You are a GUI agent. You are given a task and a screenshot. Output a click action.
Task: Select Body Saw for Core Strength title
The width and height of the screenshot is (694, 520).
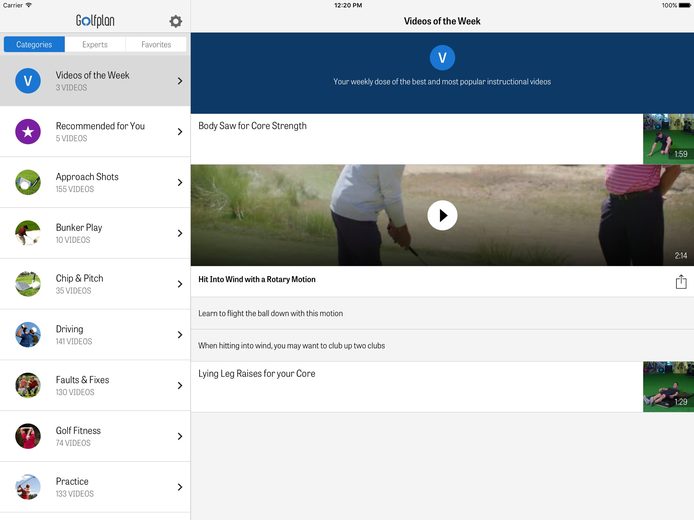252,126
